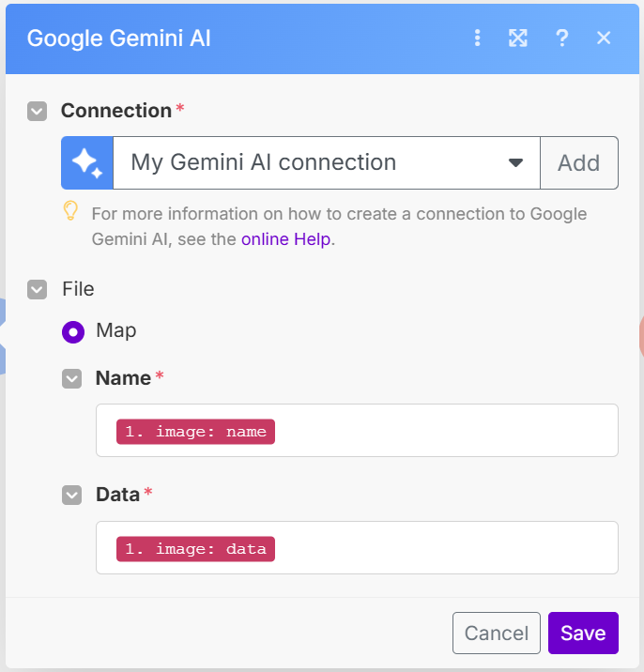Click Add connection button
The width and height of the screenshot is (644, 672).
pyautogui.click(x=578, y=163)
